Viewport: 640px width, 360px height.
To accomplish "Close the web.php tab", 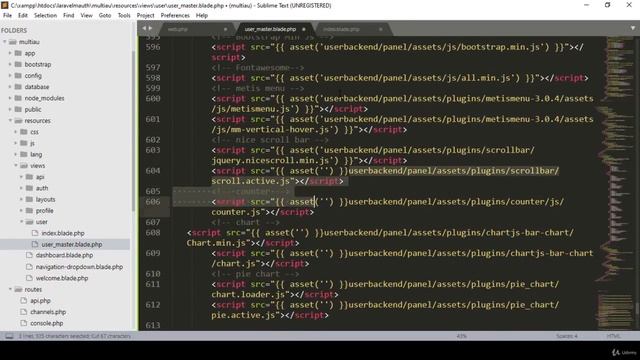I will click(x=225, y=29).
